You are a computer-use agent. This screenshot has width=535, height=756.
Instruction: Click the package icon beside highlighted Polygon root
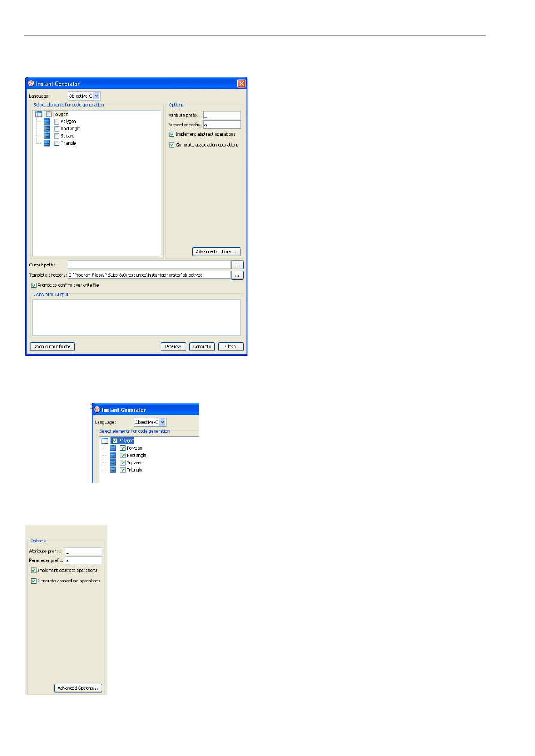(105, 441)
